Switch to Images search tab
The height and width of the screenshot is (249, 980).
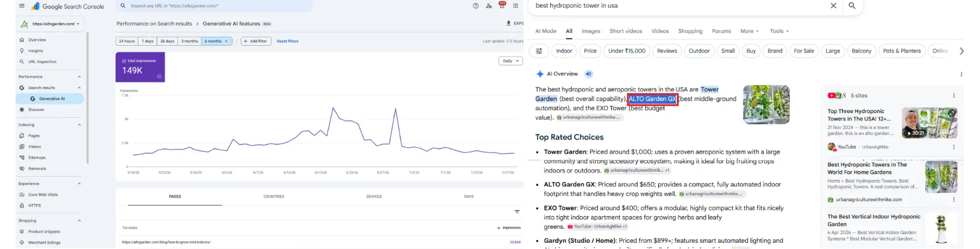[591, 31]
